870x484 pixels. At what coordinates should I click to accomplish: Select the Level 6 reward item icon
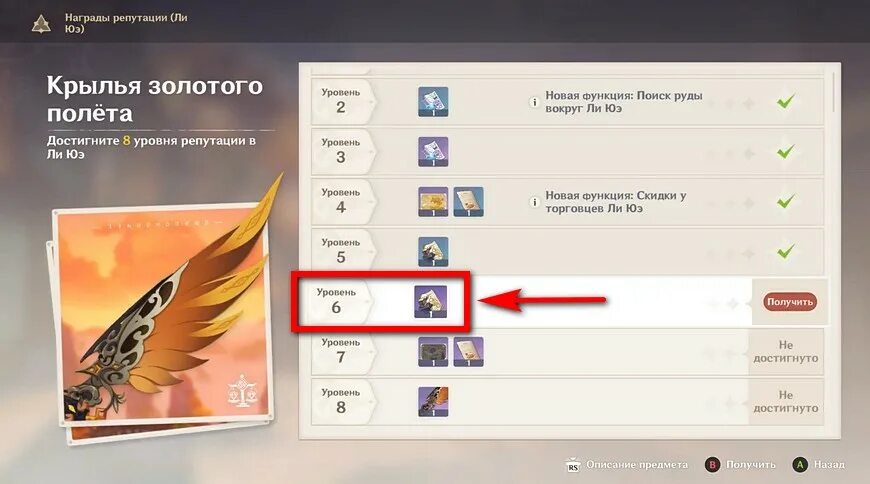click(431, 301)
